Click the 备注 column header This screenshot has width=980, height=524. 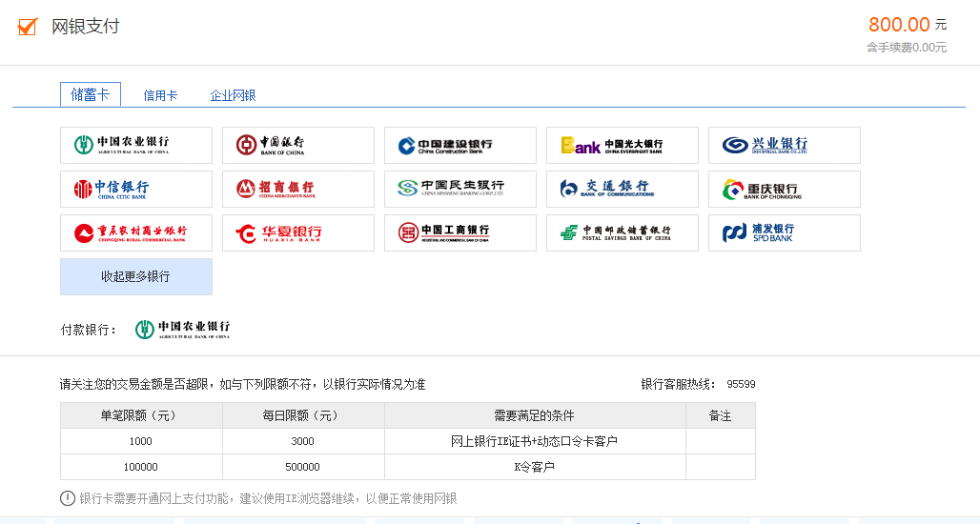[x=721, y=415]
